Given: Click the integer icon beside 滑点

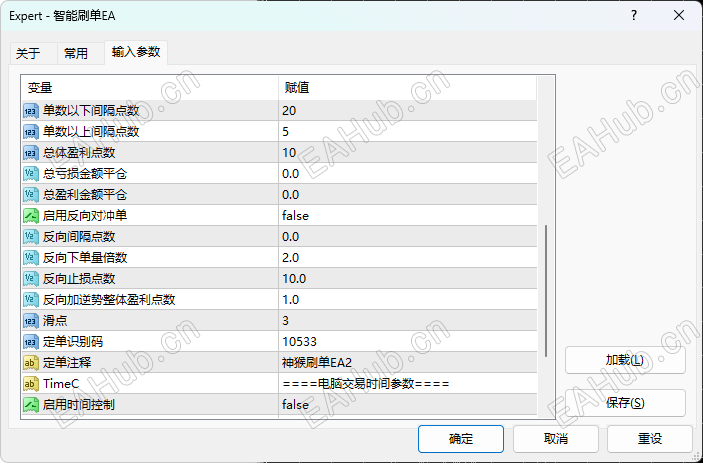Looking at the screenshot, I should [x=31, y=321].
